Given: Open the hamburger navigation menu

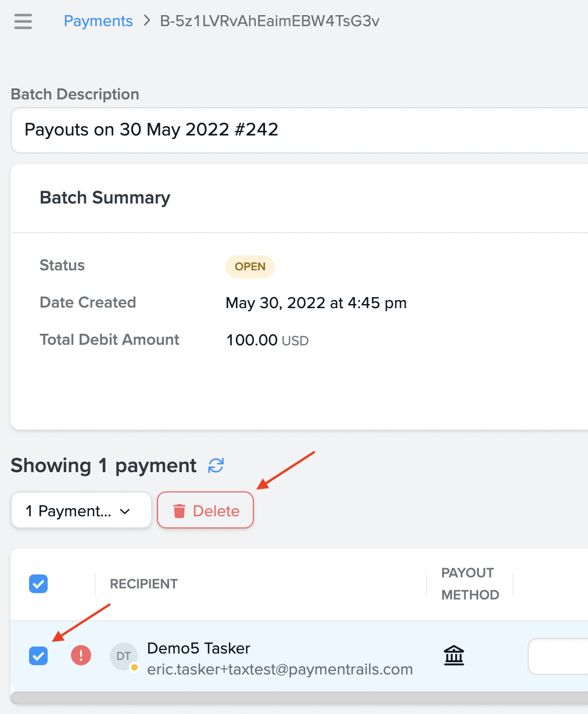Looking at the screenshot, I should tap(23, 22).
